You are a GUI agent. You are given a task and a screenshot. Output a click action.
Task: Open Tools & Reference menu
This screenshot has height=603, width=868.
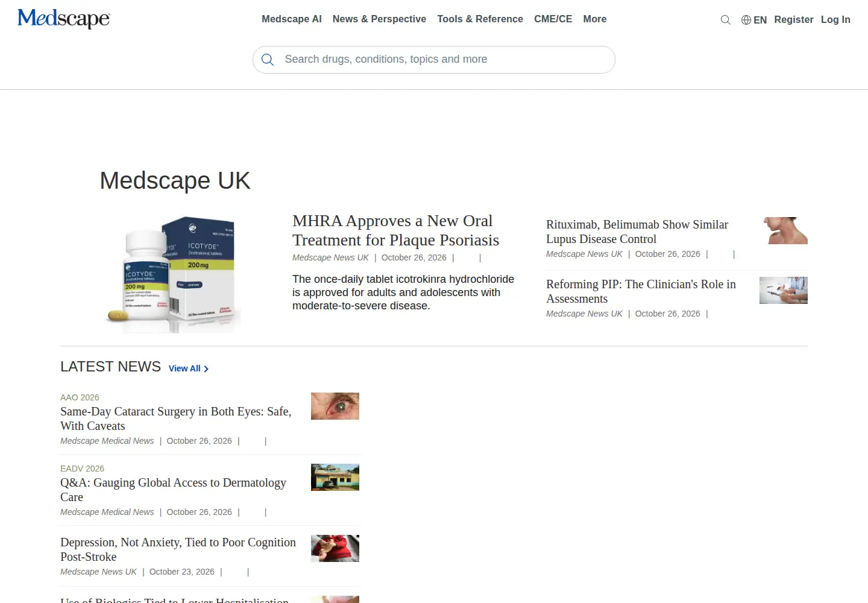point(480,19)
